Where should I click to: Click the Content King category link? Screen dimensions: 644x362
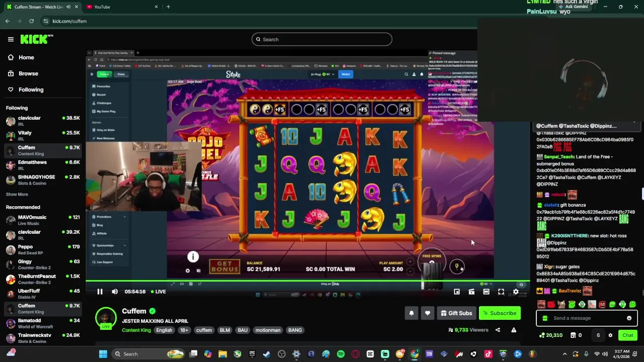pos(136,330)
